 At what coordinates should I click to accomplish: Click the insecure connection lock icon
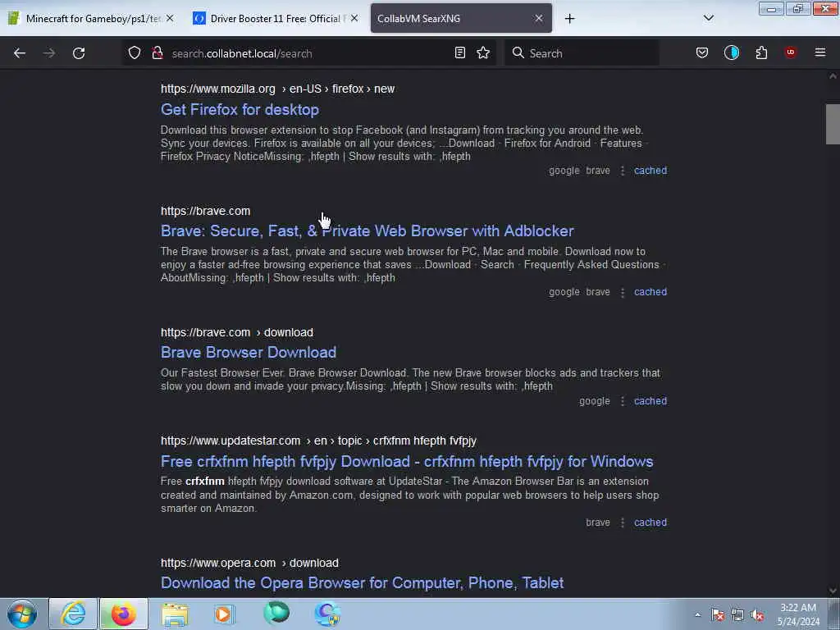[157, 53]
